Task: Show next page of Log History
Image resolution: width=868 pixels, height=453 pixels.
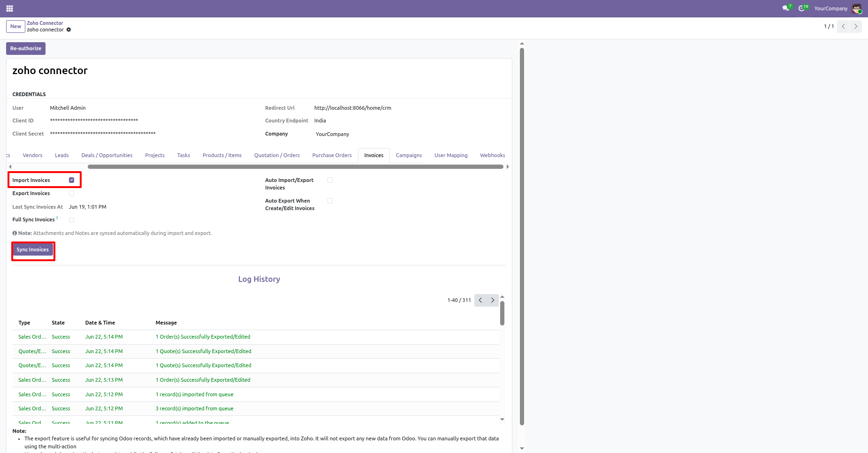Action: (493, 300)
